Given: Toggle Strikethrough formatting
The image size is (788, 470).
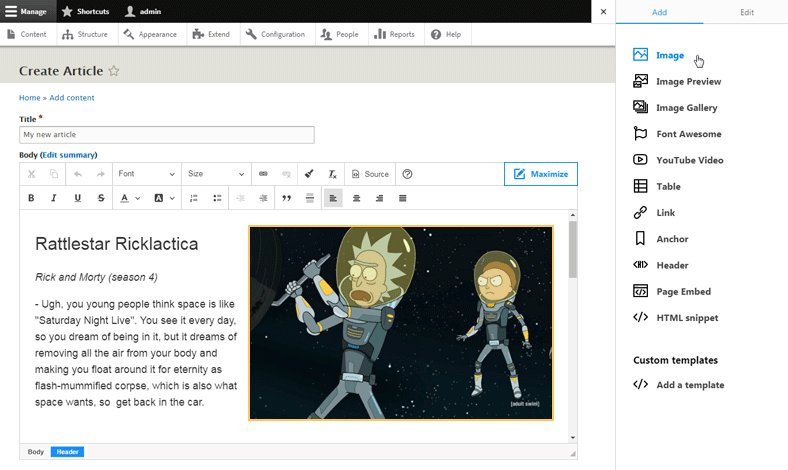Looking at the screenshot, I should click(101, 198).
